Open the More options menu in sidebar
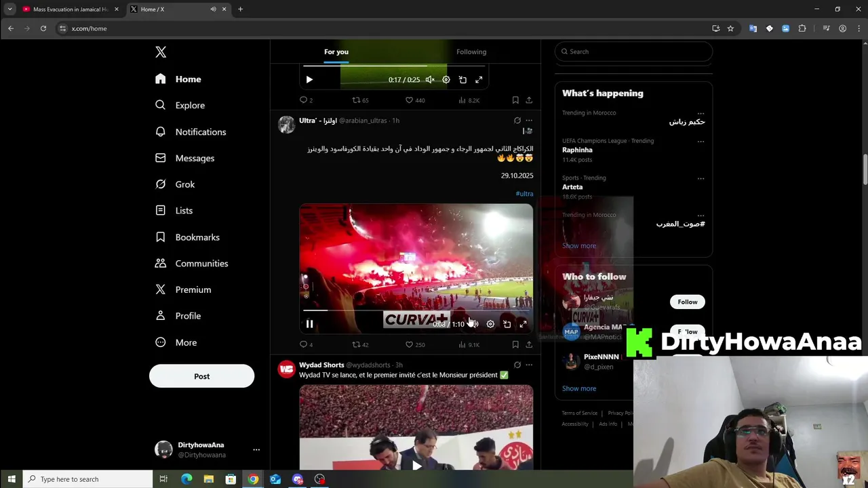This screenshot has height=488, width=868. [x=176, y=342]
